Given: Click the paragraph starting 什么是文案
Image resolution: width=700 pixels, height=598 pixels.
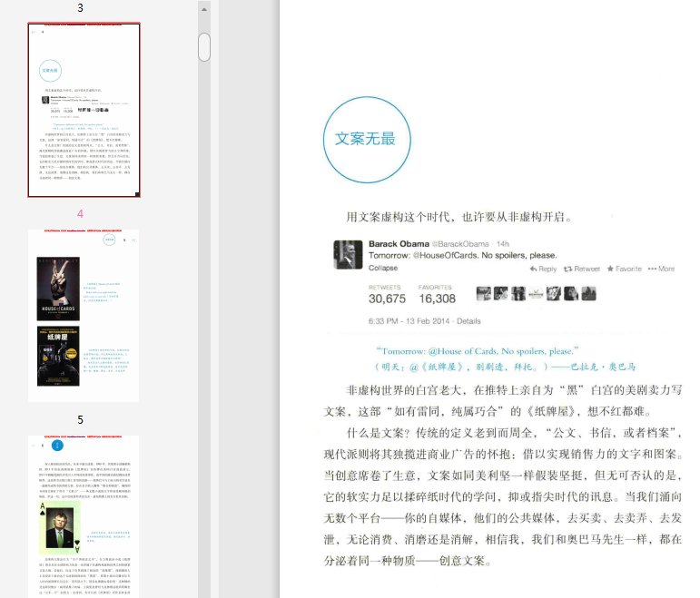Looking at the screenshot, I should (503, 496).
